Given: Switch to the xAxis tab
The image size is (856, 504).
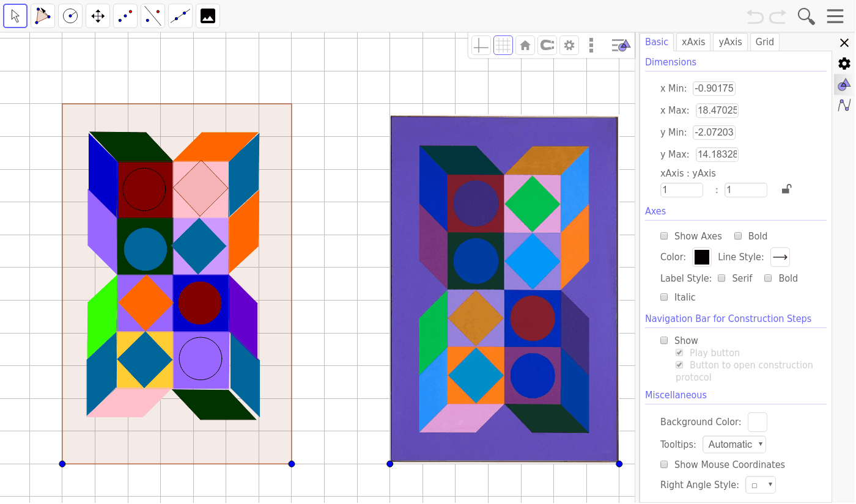Looking at the screenshot, I should point(693,42).
